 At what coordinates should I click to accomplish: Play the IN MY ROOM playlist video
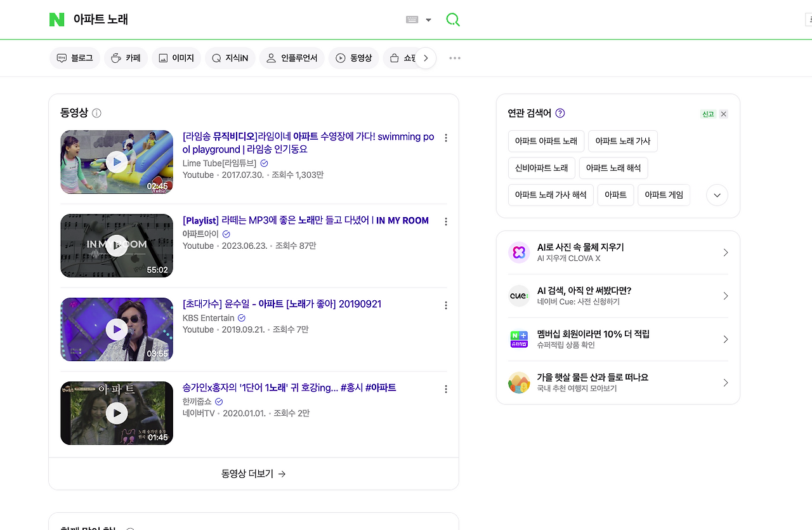point(116,245)
